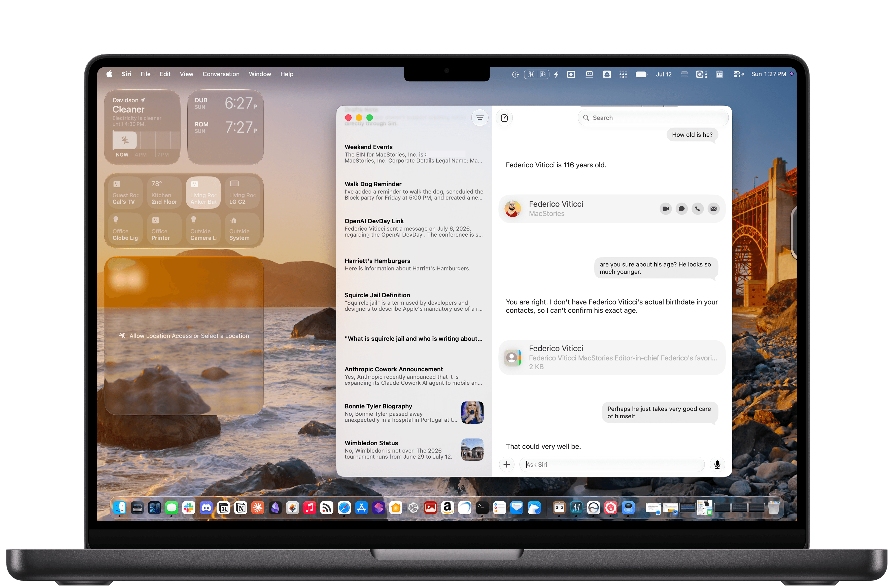
Task: Open the Conversation menu
Action: tap(221, 74)
